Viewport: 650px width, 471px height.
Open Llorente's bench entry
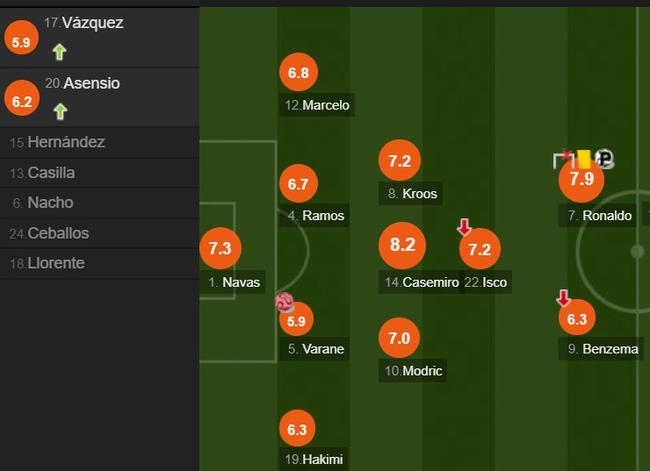click(56, 263)
